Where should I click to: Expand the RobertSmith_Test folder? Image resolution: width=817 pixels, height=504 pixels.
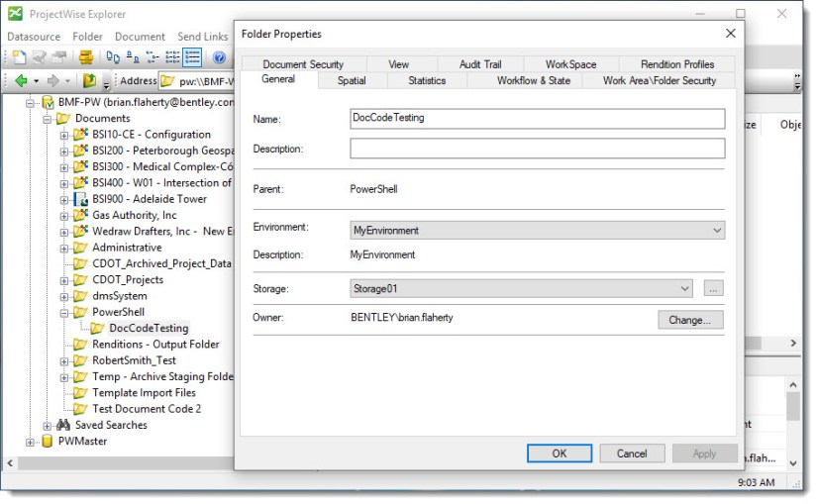64,361
